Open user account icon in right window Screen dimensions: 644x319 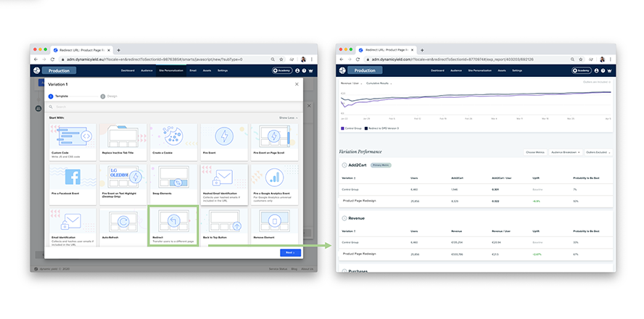coord(596,70)
